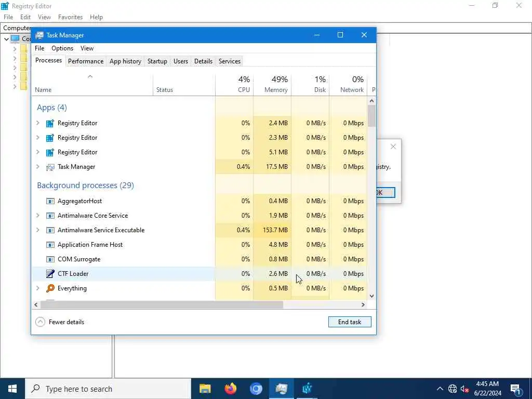Switch to the App history tab
The height and width of the screenshot is (399, 532).
[x=125, y=61]
